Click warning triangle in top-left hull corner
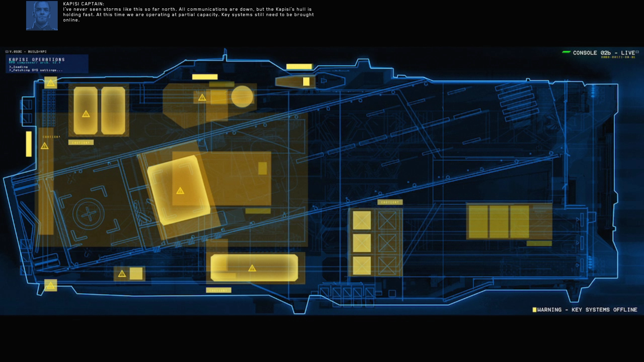Image resolution: width=644 pixels, height=362 pixels. [x=51, y=83]
